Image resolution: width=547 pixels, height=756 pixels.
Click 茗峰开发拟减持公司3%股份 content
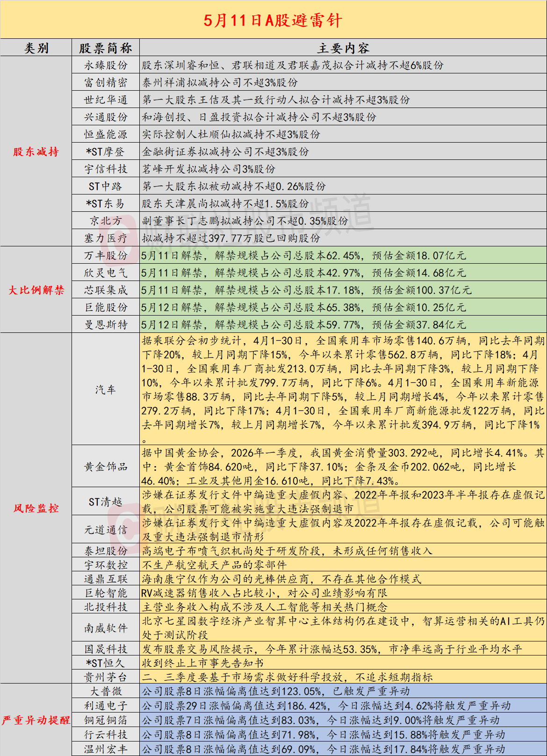click(209, 169)
